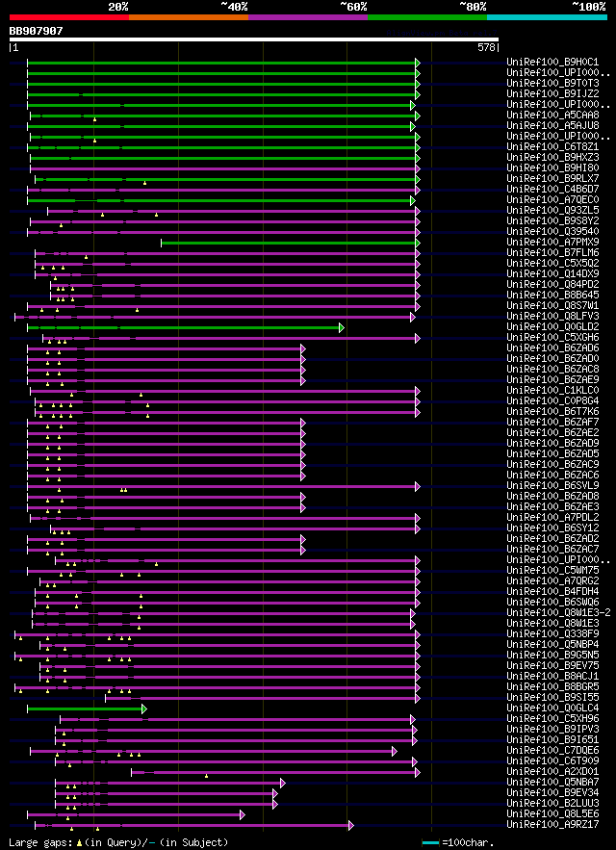616x850 pixels.
Task: Click the UniRef100_B6ZAD6 hit label
Action: click(x=552, y=348)
